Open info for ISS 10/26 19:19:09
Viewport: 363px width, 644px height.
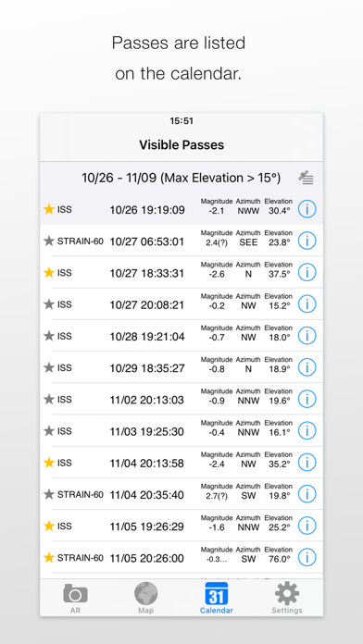[x=307, y=209]
